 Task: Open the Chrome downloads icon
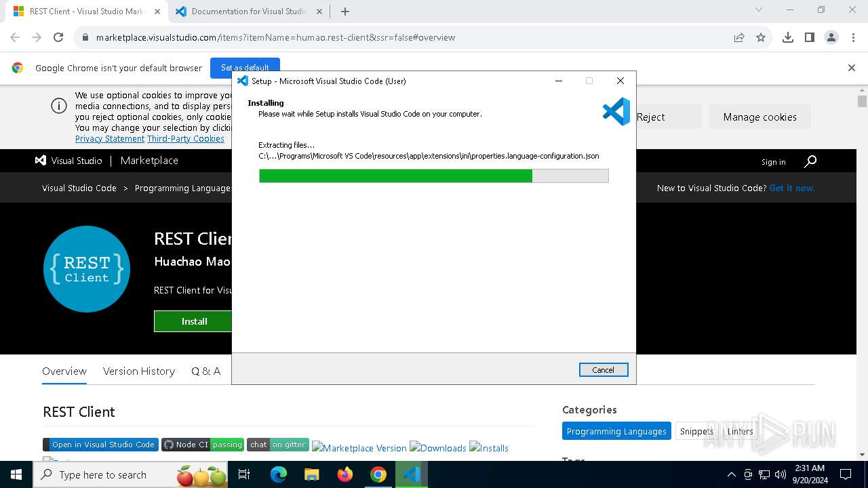pyautogui.click(x=788, y=37)
